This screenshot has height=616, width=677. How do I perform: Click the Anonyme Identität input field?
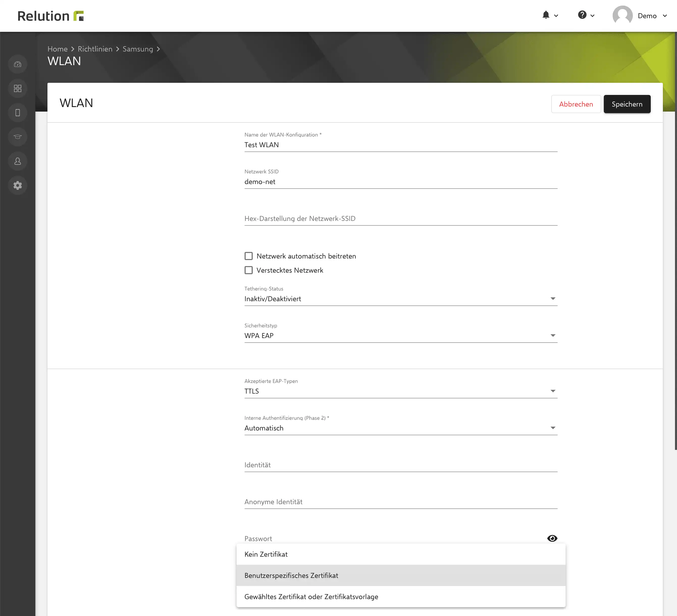tap(401, 502)
